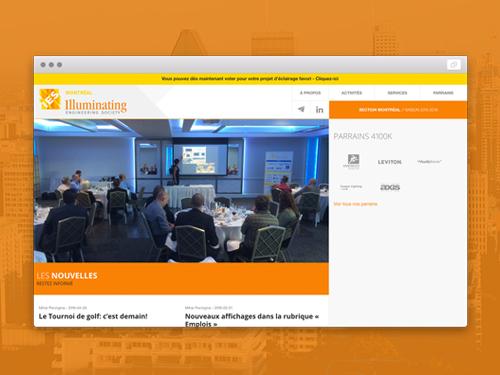
Task: Click the IES Illuminating Engineering Society logo
Action: click(83, 102)
